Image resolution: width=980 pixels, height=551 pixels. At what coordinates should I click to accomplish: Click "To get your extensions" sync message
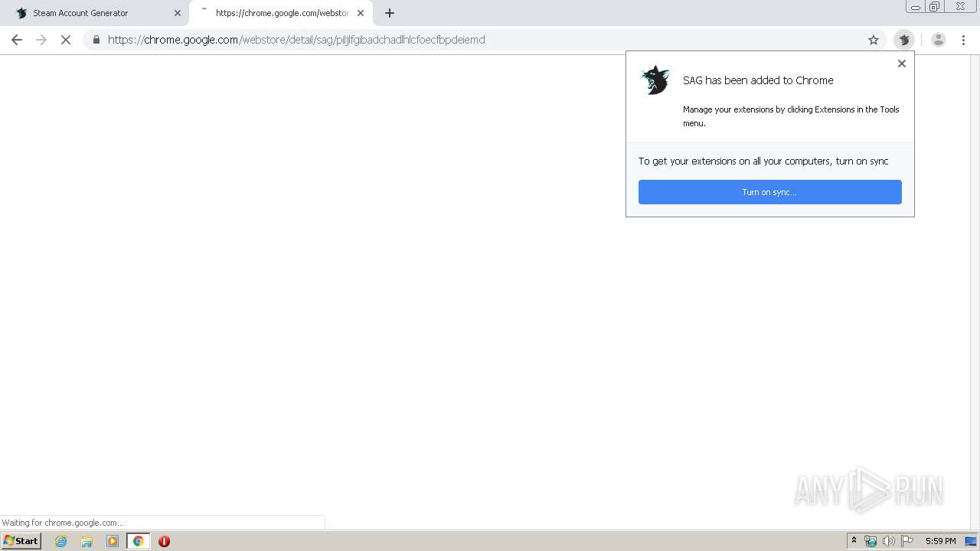(x=763, y=161)
